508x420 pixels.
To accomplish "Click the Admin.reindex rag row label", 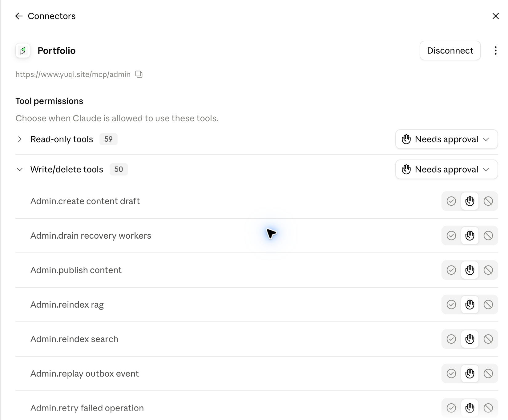I will click(x=67, y=305).
